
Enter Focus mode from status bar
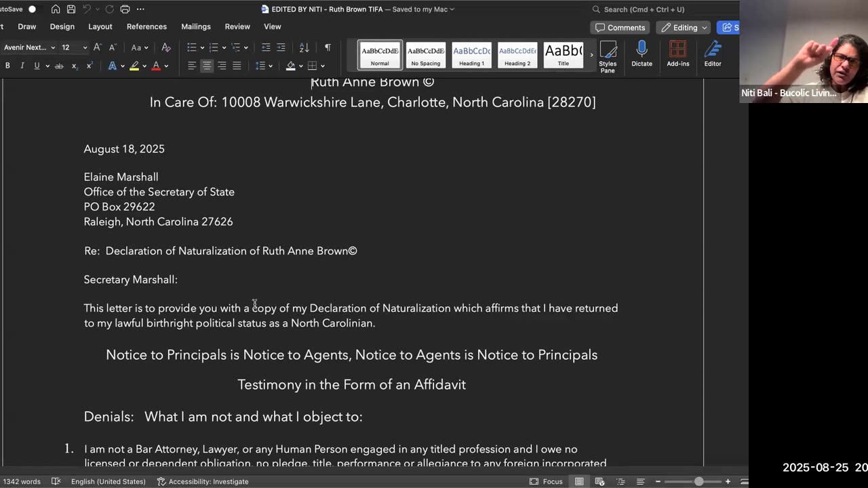click(x=546, y=481)
